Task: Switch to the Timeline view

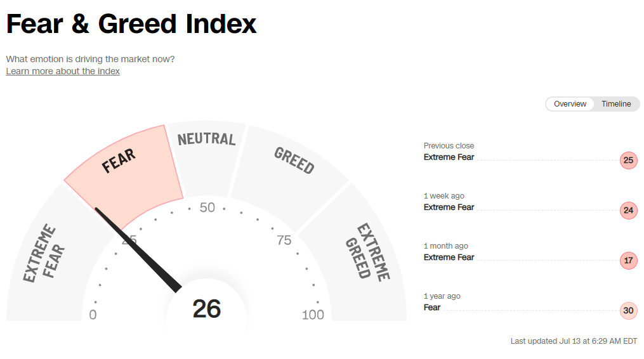Action: coord(616,104)
